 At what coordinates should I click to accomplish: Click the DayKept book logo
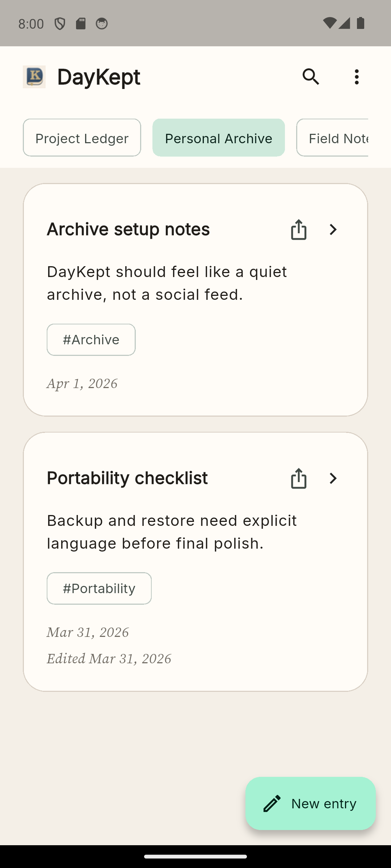[x=34, y=76]
